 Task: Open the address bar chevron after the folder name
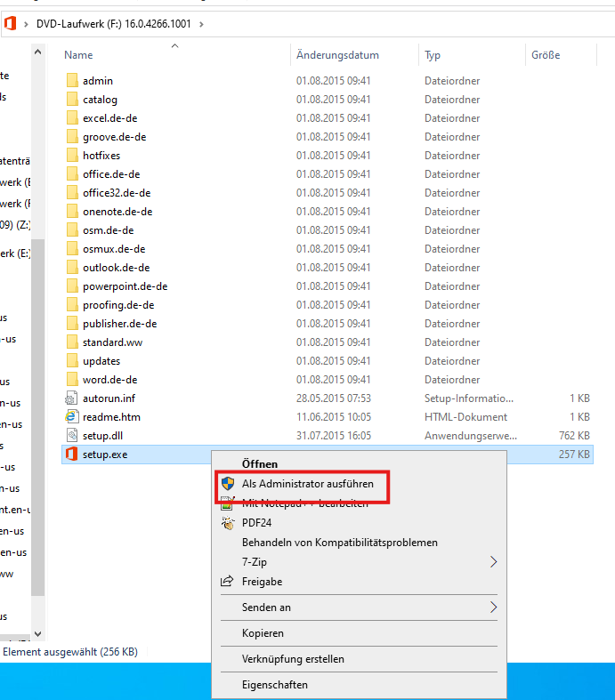[201, 23]
